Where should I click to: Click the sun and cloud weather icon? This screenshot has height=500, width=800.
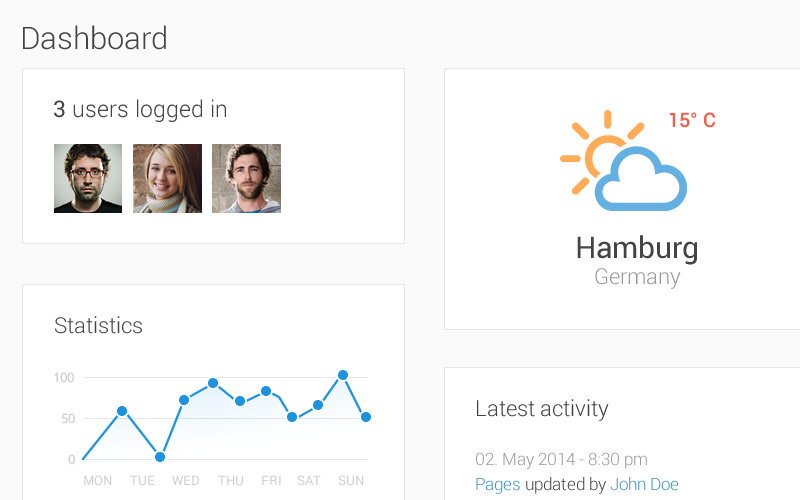(x=623, y=160)
